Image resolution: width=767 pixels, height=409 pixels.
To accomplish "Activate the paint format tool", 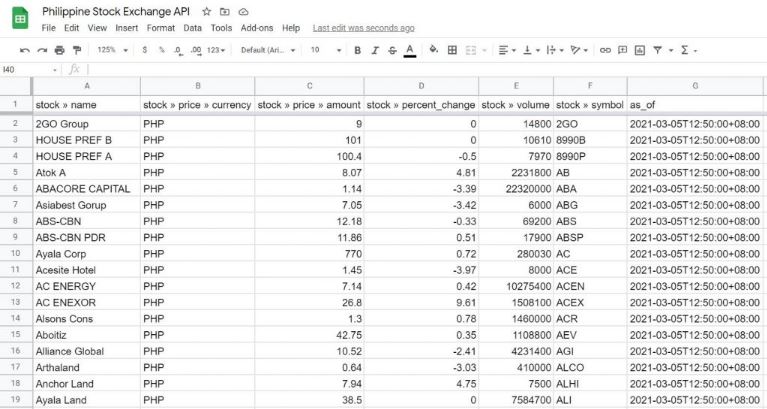I will (77, 50).
